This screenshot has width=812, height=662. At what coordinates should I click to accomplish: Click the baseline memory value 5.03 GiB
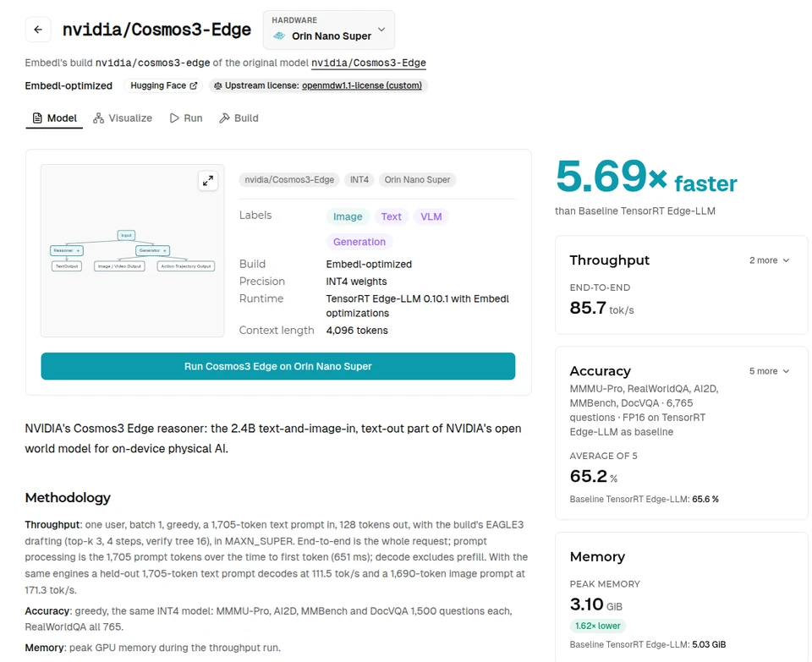point(709,644)
